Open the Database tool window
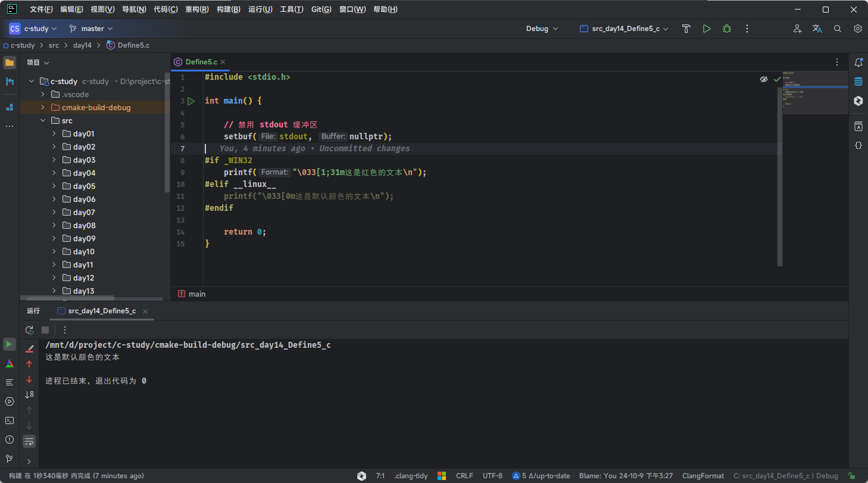The width and height of the screenshot is (868, 483). click(x=858, y=82)
